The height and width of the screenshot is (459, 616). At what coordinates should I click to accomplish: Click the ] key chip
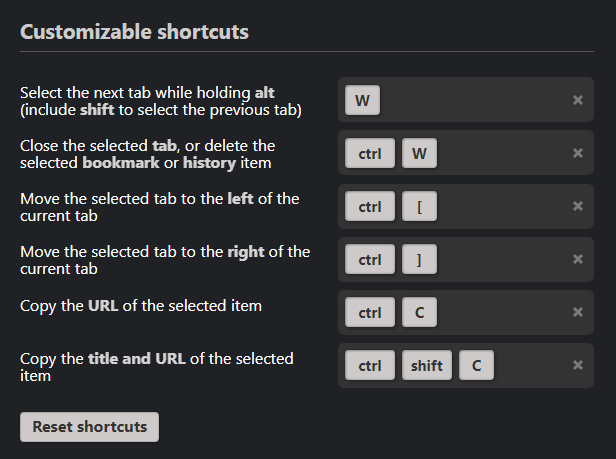420,259
